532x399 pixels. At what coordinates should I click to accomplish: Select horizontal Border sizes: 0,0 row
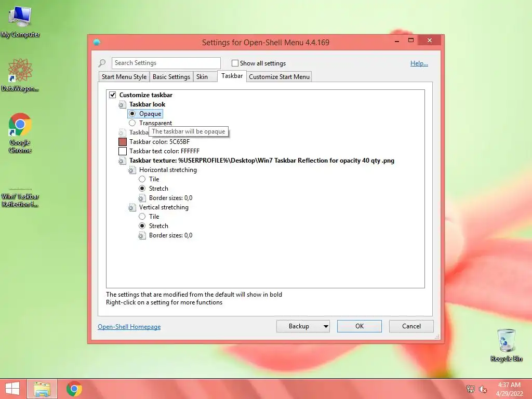click(170, 198)
